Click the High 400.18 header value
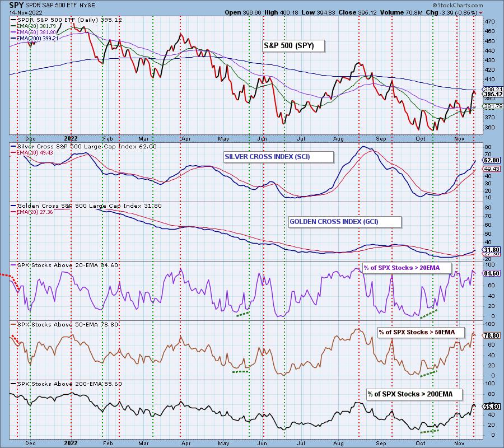Viewport: 504px width, 448px height. (281, 12)
